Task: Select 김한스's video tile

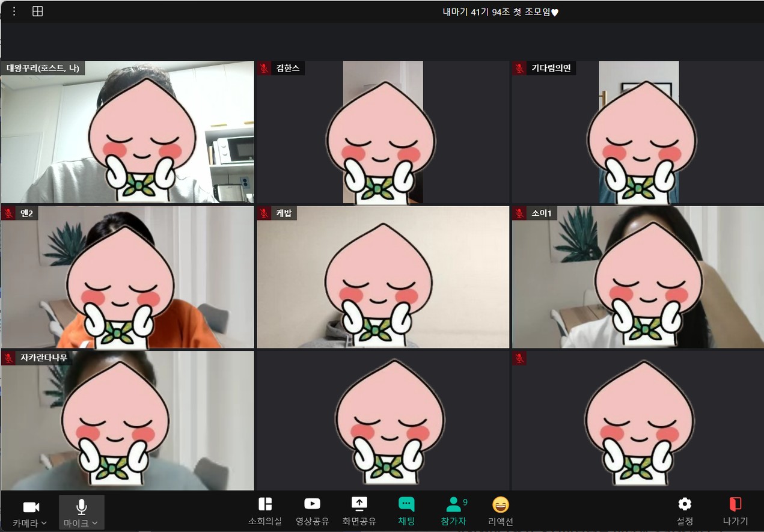Action: [x=383, y=132]
